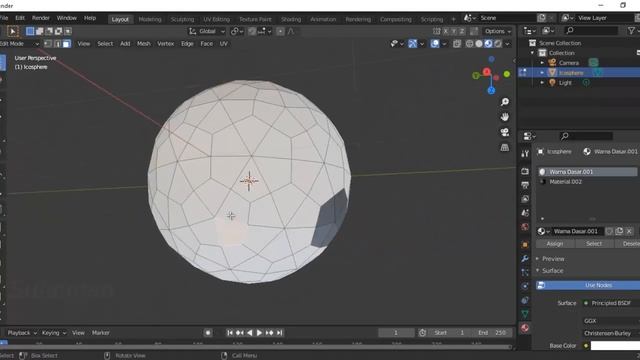Open the Face menu
The image size is (640, 360).
207,44
